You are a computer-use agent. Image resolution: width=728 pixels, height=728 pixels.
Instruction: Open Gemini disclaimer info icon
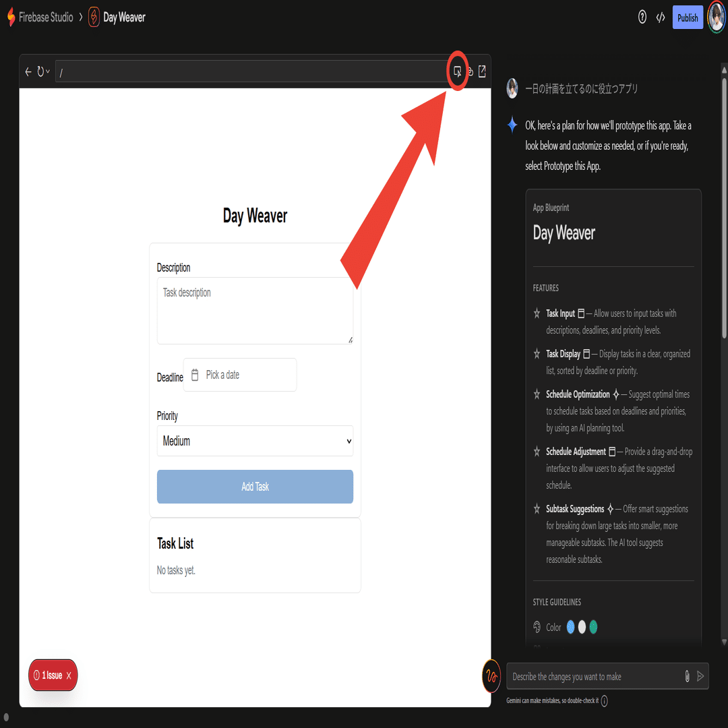[604, 700]
